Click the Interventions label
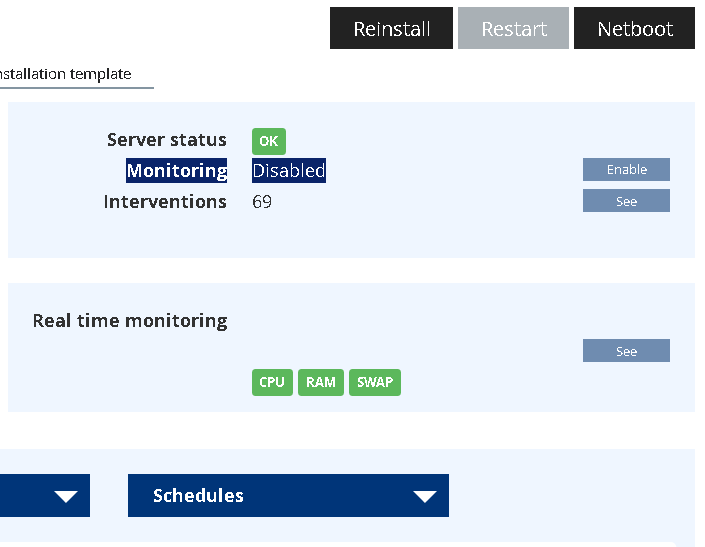The width and height of the screenshot is (705, 547). click(x=165, y=202)
